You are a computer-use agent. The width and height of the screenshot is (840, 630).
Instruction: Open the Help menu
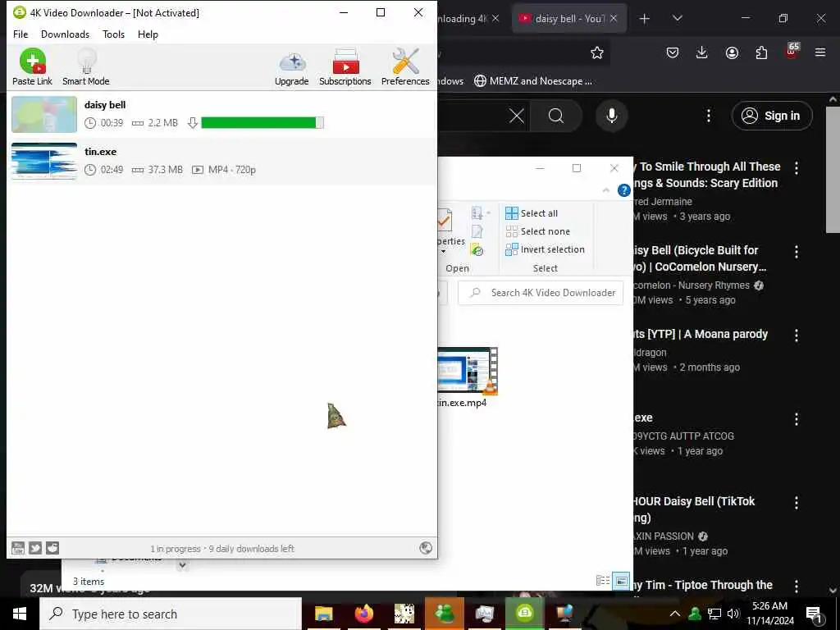148,34
